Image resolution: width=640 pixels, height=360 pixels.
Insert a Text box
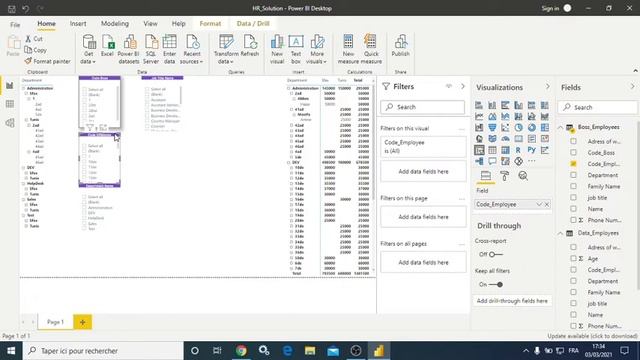pyautogui.click(x=296, y=49)
